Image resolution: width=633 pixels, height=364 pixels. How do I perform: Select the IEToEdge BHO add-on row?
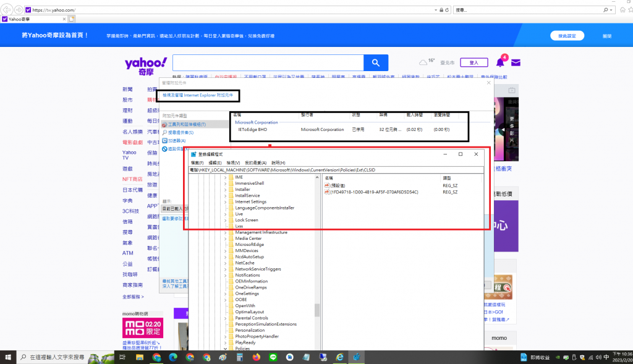(x=361, y=130)
